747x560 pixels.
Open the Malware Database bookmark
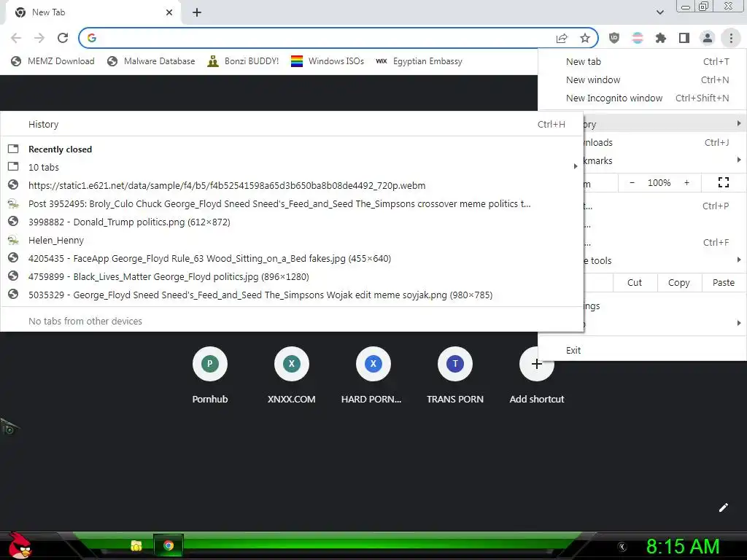(x=151, y=61)
